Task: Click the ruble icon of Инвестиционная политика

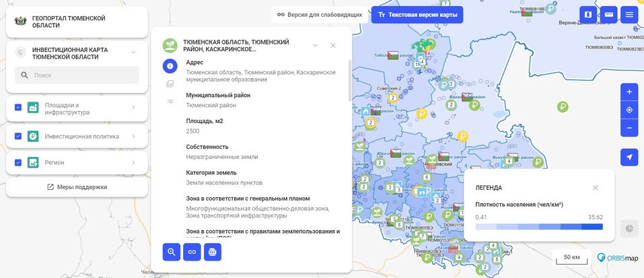Action: 33,137
